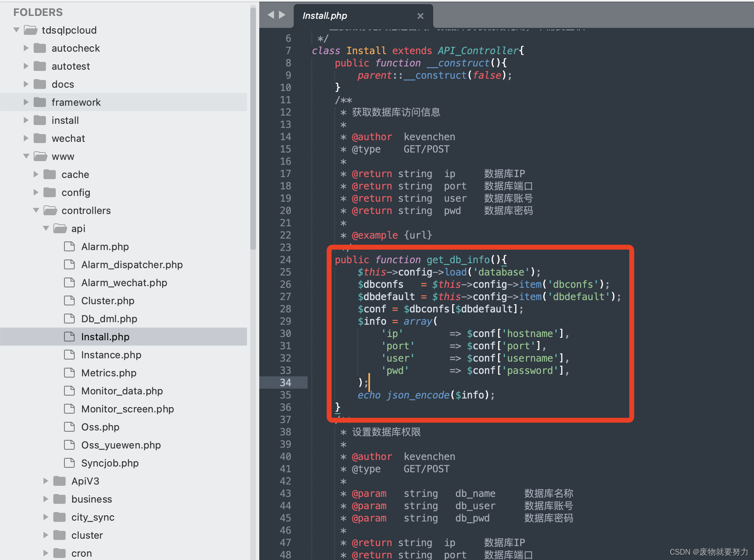
Task: Click the api open-folder icon
Action: click(60, 228)
